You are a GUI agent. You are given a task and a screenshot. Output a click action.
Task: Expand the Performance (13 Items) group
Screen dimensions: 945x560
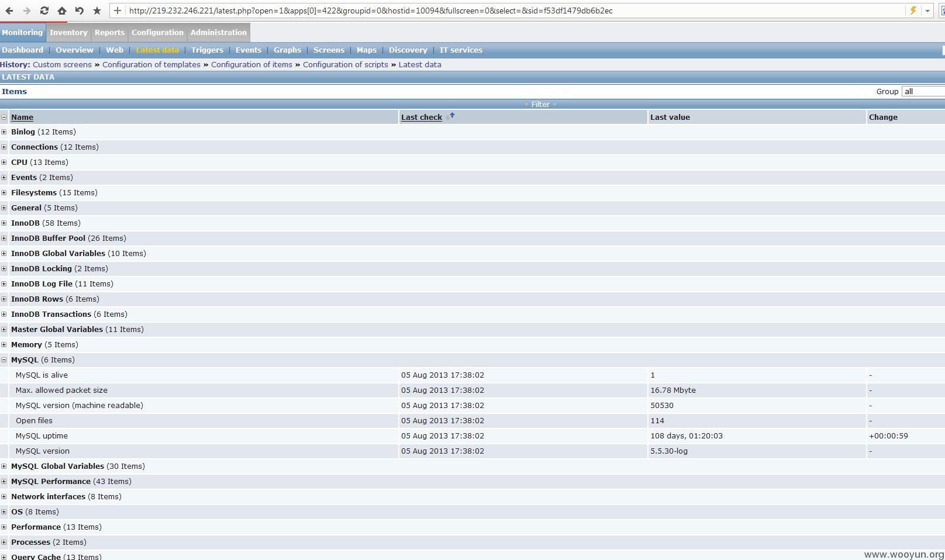tap(4, 527)
